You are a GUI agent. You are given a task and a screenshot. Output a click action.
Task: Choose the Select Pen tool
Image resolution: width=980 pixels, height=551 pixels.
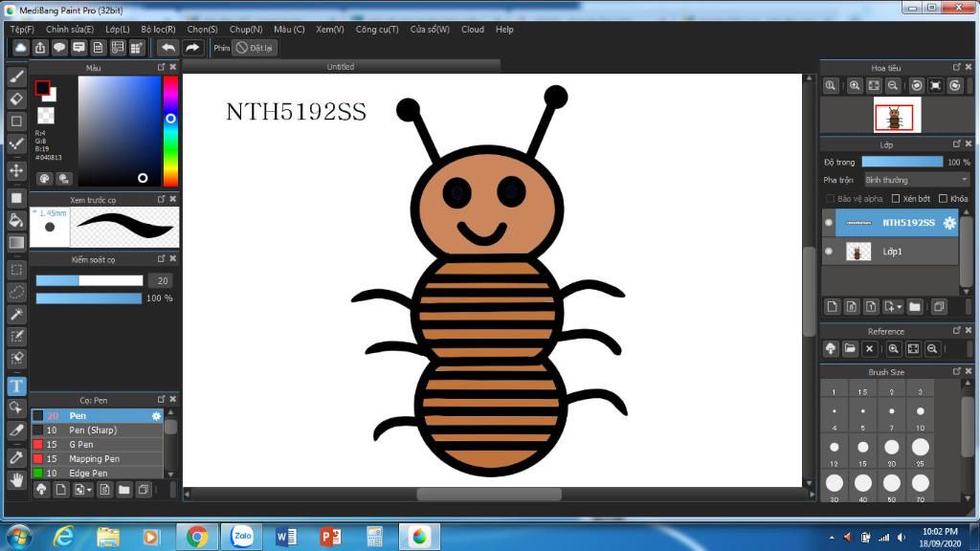click(x=17, y=336)
